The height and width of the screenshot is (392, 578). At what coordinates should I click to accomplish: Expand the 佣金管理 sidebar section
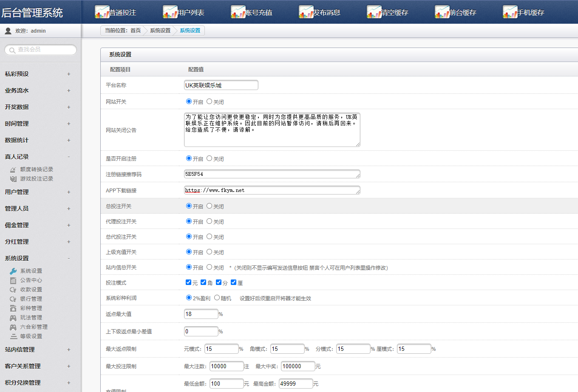[x=68, y=225]
